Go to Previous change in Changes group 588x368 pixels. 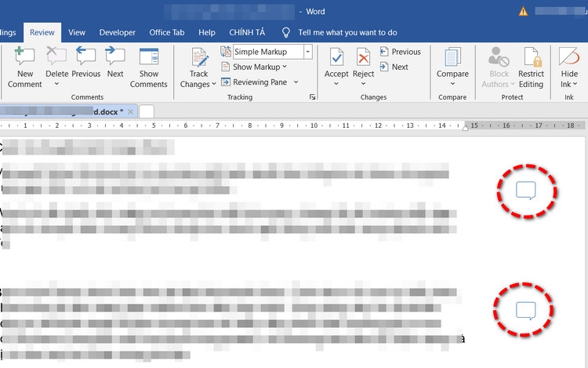pyautogui.click(x=400, y=52)
